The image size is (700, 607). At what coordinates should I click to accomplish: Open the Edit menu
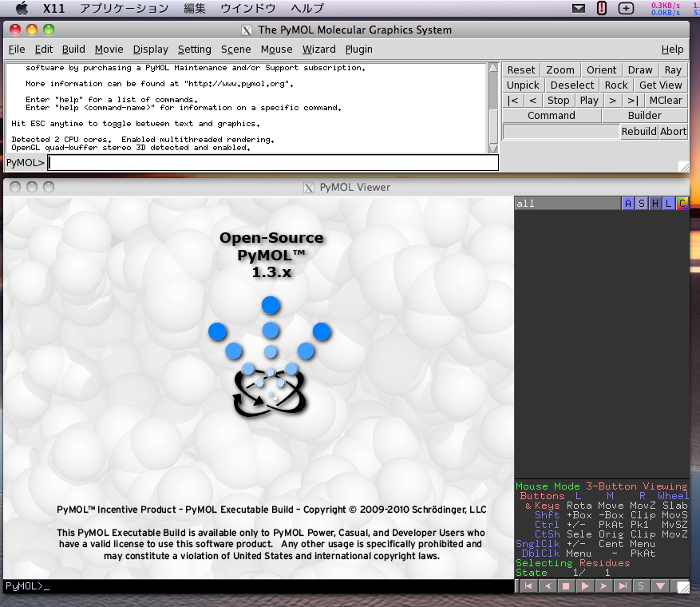click(44, 50)
